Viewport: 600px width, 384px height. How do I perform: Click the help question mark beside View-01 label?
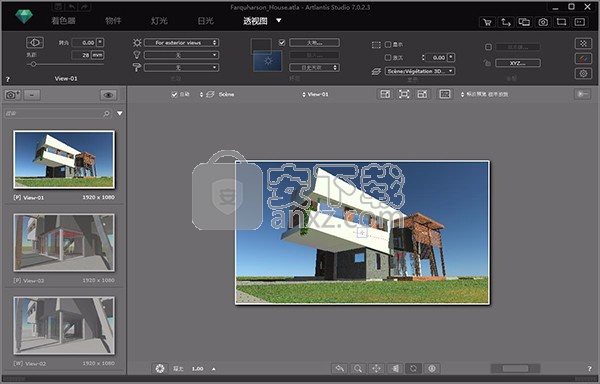pyautogui.click(x=8, y=79)
